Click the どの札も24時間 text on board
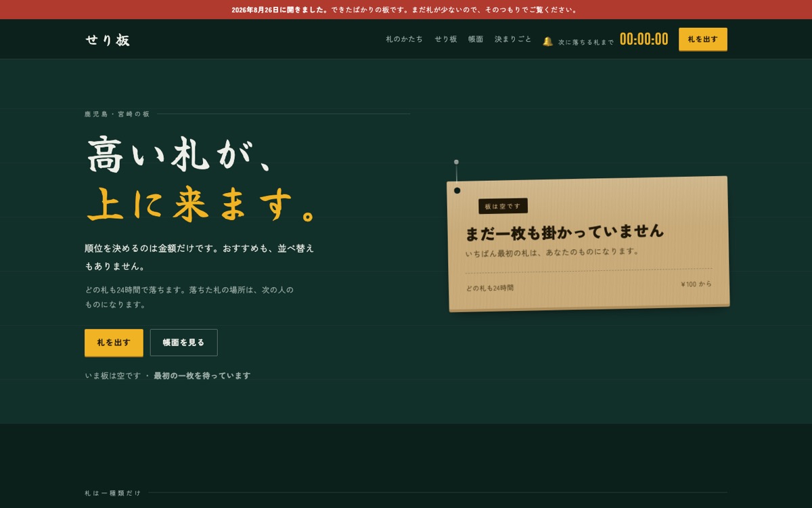This screenshot has width=812, height=508. pyautogui.click(x=489, y=288)
